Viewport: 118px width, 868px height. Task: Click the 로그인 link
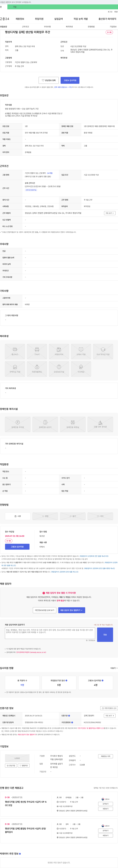click(110, 12)
